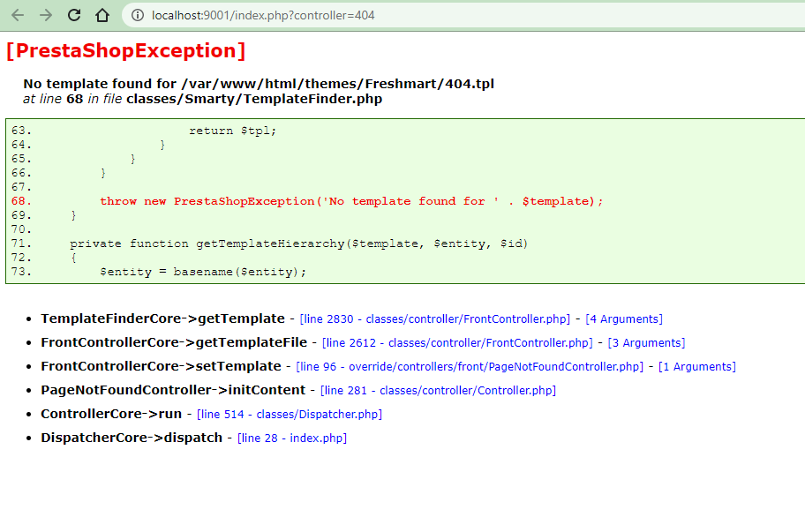Viewport: 805px width, 532px height.
Task: View site information icon in address bar
Action: click(x=138, y=15)
